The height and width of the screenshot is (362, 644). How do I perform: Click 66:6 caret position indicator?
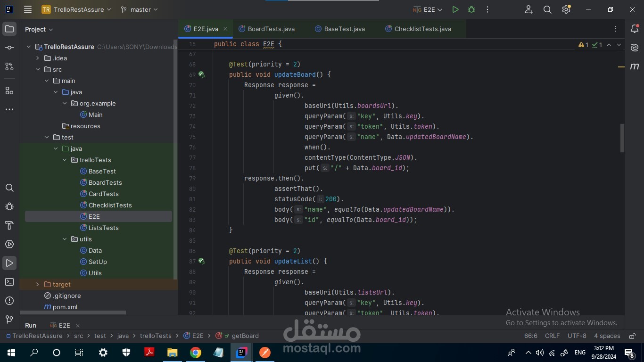(x=531, y=336)
